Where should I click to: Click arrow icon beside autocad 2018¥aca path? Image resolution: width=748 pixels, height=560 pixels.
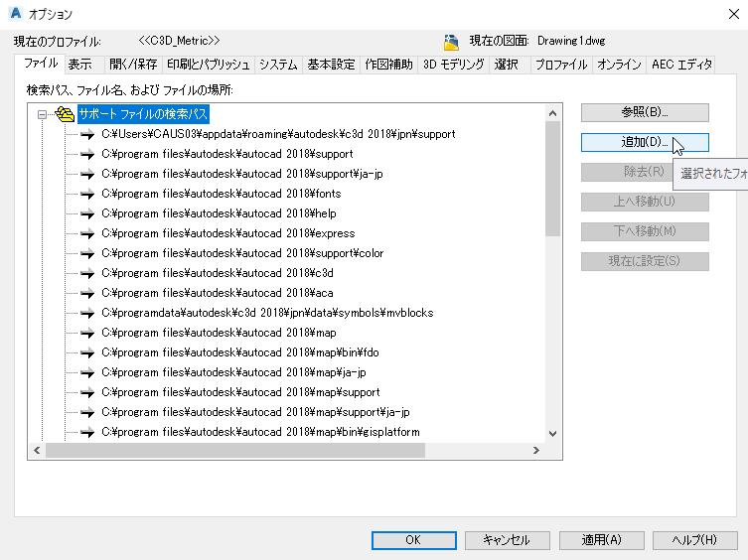point(87,293)
